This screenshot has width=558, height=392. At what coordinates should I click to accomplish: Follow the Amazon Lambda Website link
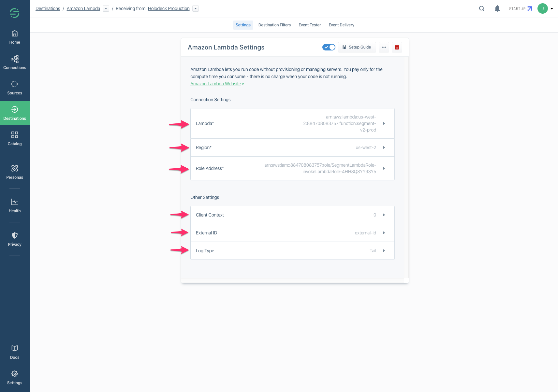click(216, 84)
